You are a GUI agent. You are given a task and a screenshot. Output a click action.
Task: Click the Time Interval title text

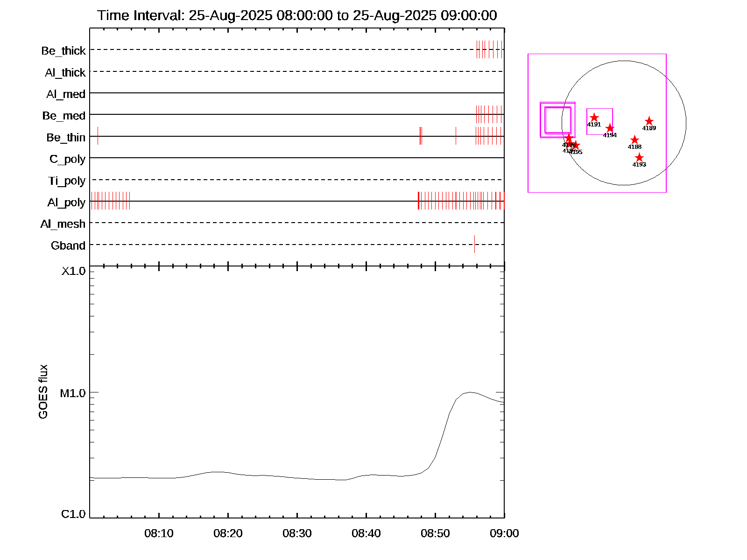tap(297, 15)
